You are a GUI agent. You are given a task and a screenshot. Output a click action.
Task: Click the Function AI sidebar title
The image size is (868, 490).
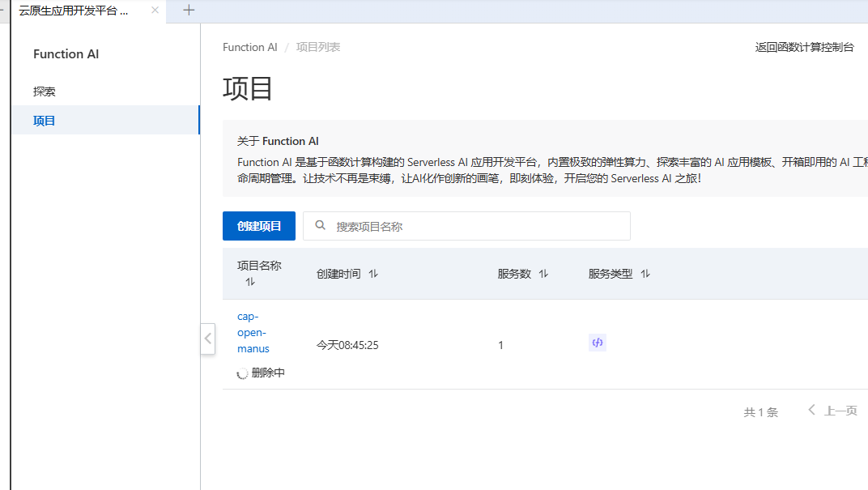point(66,53)
